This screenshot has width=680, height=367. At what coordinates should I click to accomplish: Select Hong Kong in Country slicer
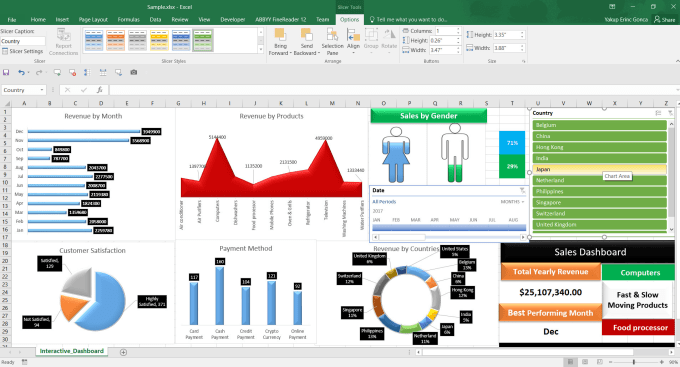pos(599,147)
